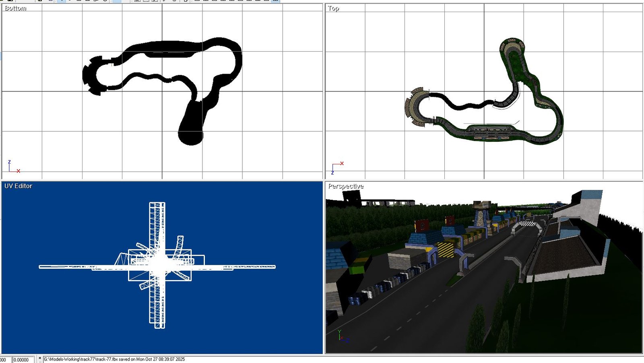Click the white UV wireframe center
The image size is (644, 363).
159,264
